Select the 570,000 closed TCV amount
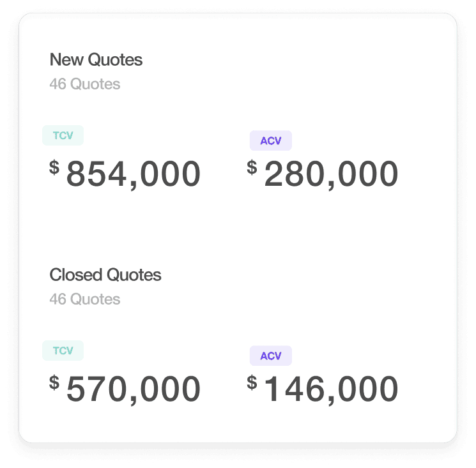The image size is (476, 468). click(x=134, y=390)
